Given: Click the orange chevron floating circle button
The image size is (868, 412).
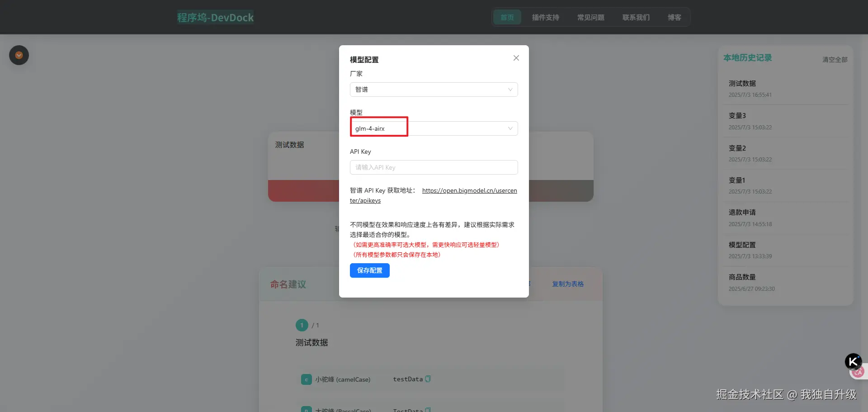Looking at the screenshot, I should pyautogui.click(x=19, y=55).
